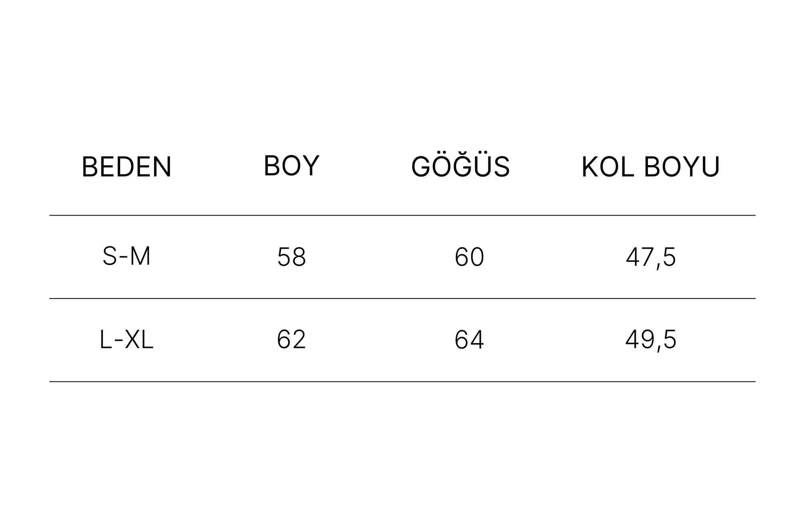Image resolution: width=798 pixels, height=532 pixels.
Task: Click the KOL BOYU value 49,5
Action: (650, 340)
